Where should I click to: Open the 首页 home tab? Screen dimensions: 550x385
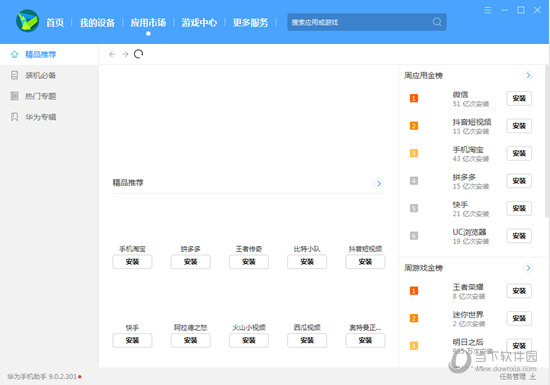55,23
